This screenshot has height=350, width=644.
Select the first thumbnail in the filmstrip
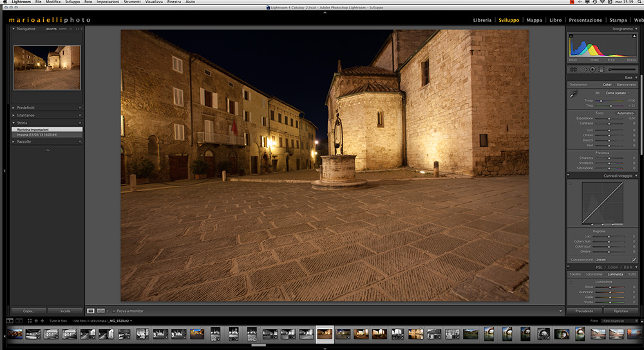(x=14, y=333)
